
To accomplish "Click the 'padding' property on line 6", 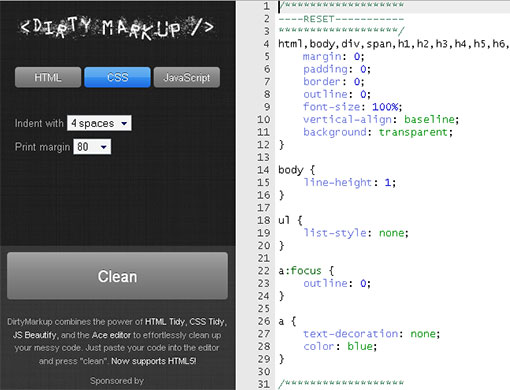I will [325, 69].
